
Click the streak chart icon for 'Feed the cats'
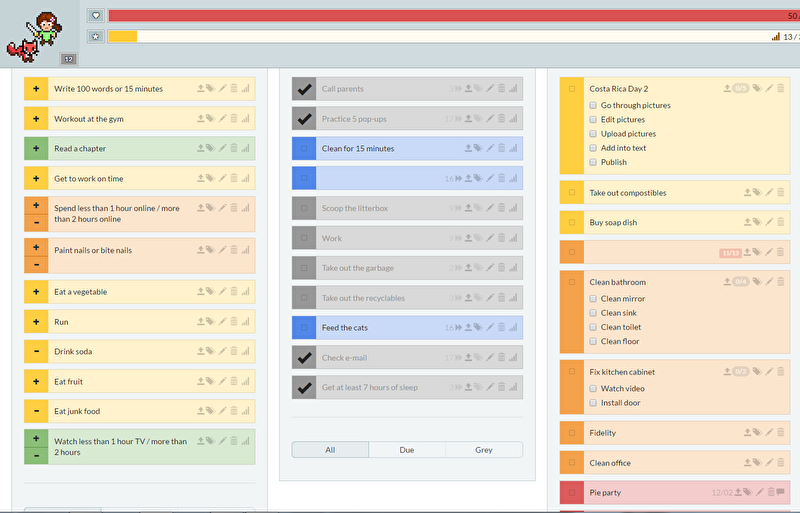coord(513,328)
